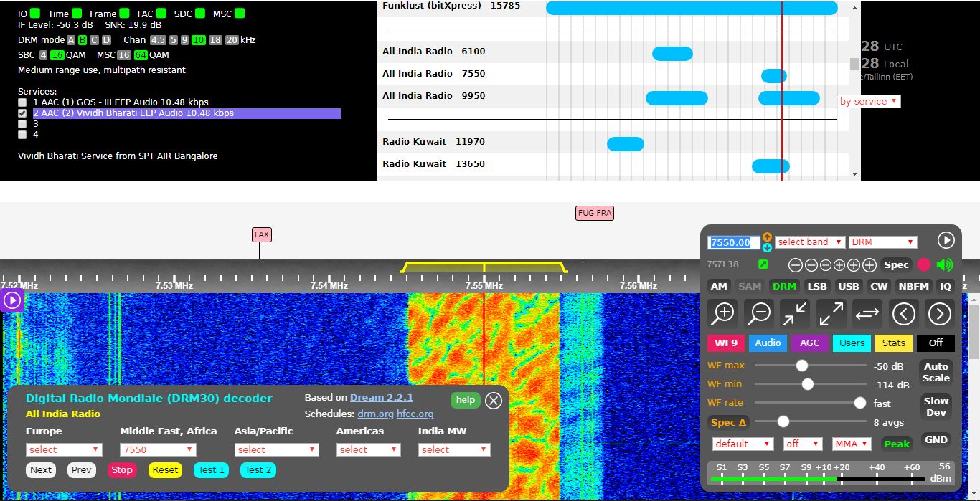Open the AGC tab
The image size is (980, 501).
click(x=809, y=343)
